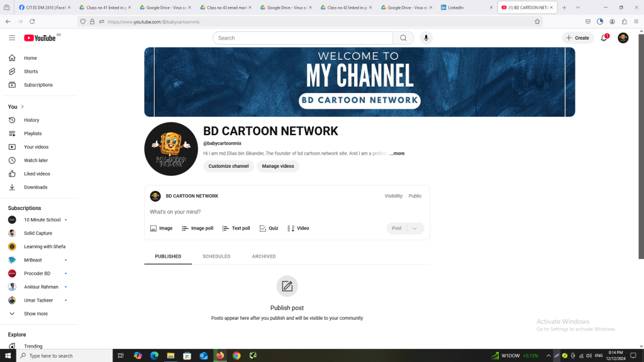Image resolution: width=644 pixels, height=362 pixels.
Task: Expand channel description with more link
Action: (x=397, y=153)
